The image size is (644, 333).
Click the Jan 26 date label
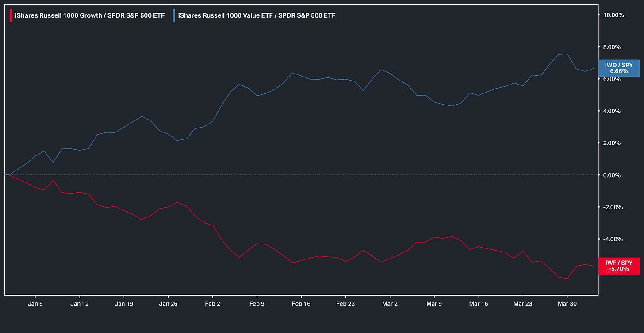pos(168,304)
